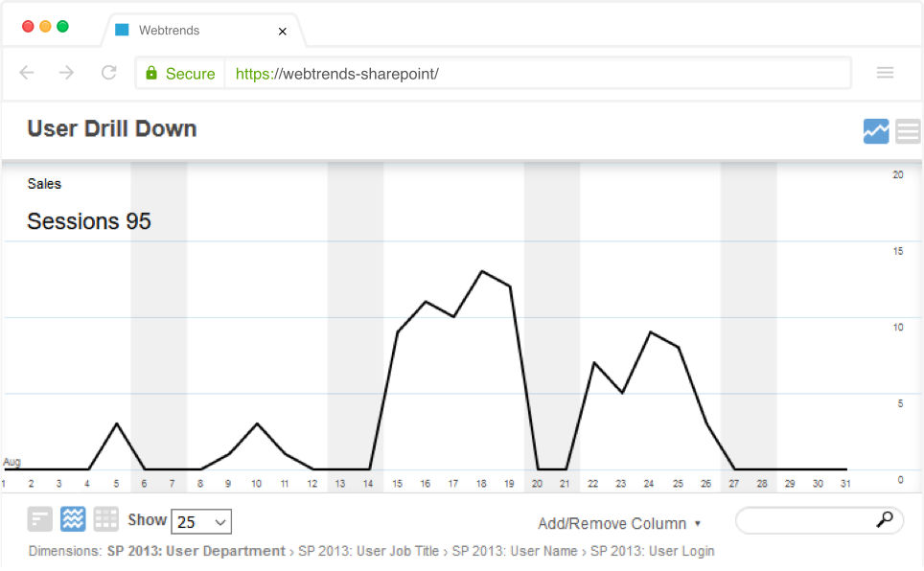The image size is (924, 571).
Task: Click the SP 2013: User Login breadcrumb
Action: click(653, 551)
